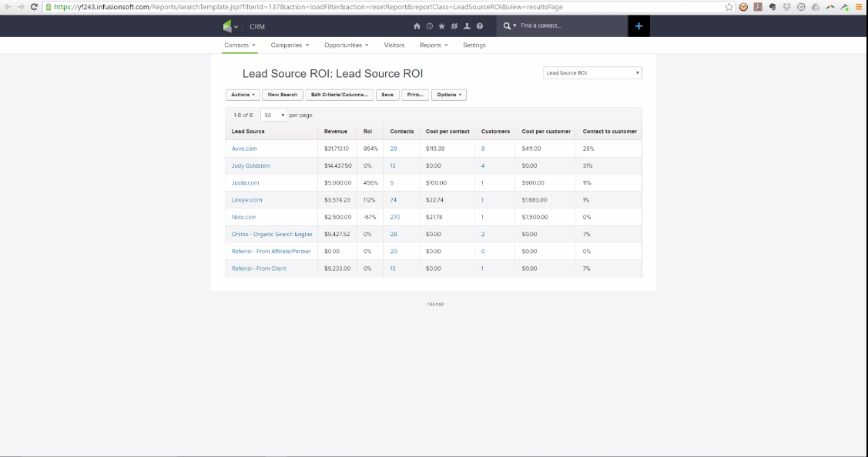Viewport: 868px width, 457px height.
Task: Open favorites star icon
Action: [442, 26]
